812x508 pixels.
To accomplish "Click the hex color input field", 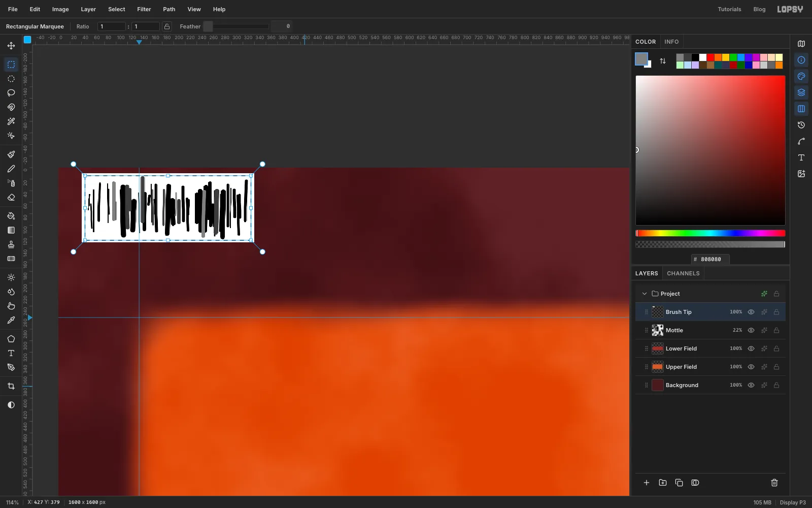I will [710, 259].
